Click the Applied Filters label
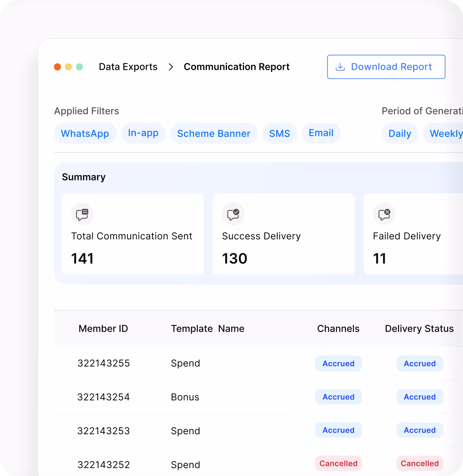This screenshot has width=463, height=476. pyautogui.click(x=87, y=111)
